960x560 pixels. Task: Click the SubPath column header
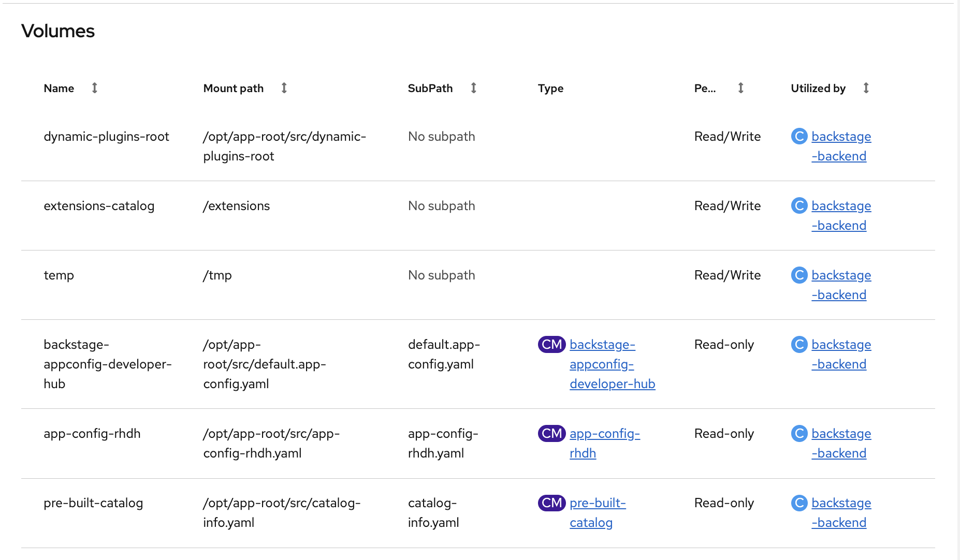pyautogui.click(x=430, y=89)
